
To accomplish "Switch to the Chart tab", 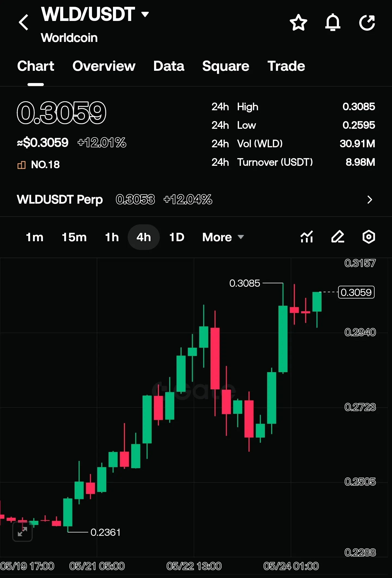I will [x=36, y=66].
